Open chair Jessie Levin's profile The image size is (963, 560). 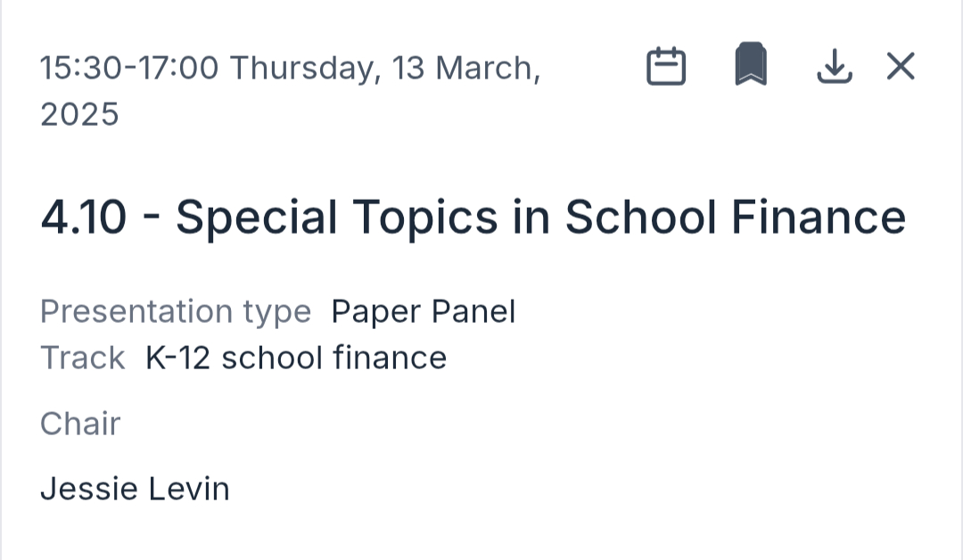(135, 489)
